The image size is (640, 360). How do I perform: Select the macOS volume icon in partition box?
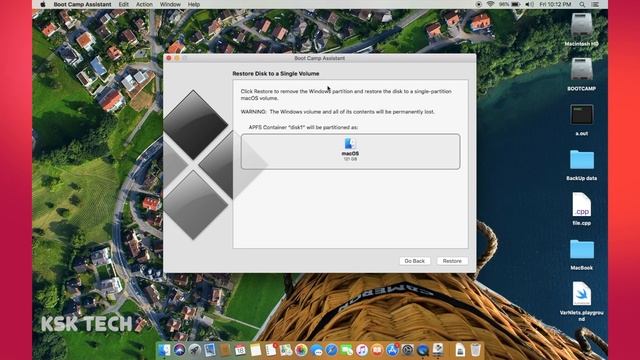pos(350,143)
